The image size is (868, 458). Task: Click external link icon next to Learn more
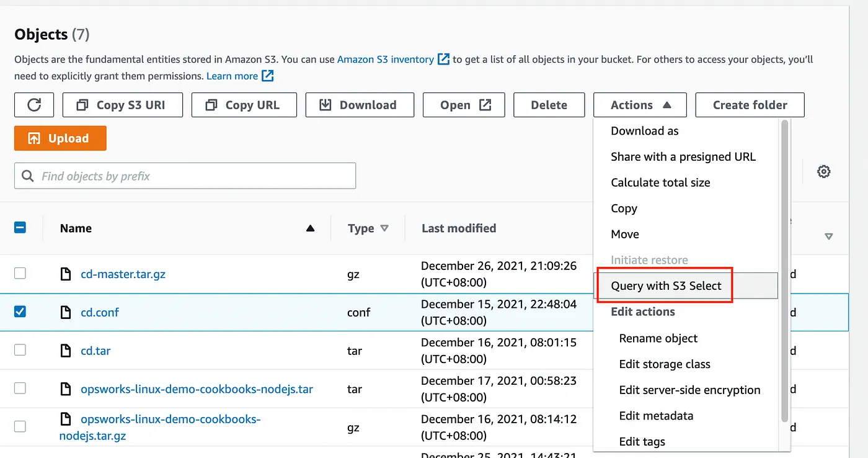coord(267,76)
